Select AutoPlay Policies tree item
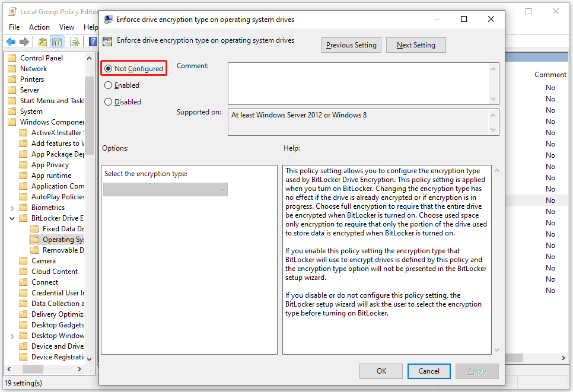Viewport: 573px width, 392px height. click(x=58, y=197)
